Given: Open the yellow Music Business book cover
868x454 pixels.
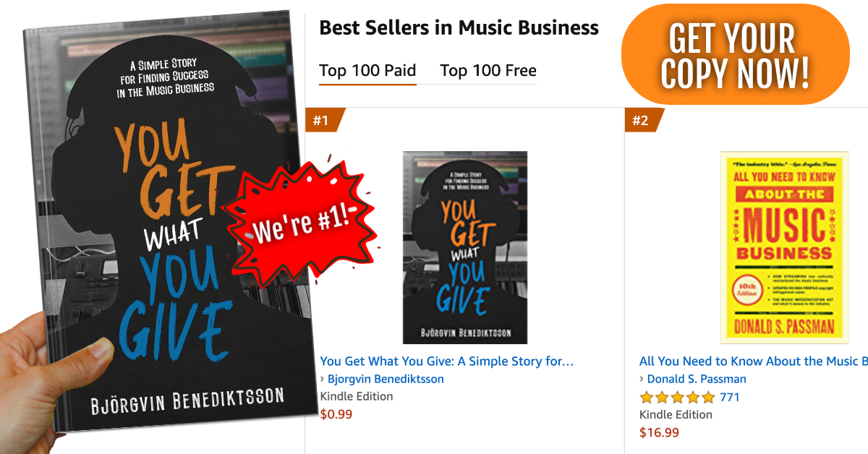Looking at the screenshot, I should 784,247.
